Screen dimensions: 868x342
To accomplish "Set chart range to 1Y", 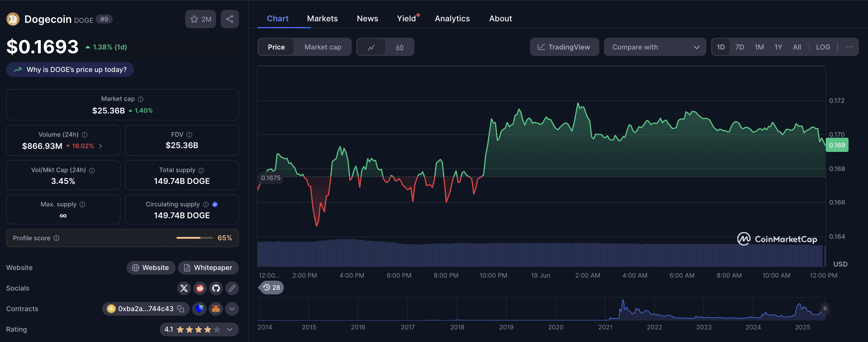I will pyautogui.click(x=778, y=47).
